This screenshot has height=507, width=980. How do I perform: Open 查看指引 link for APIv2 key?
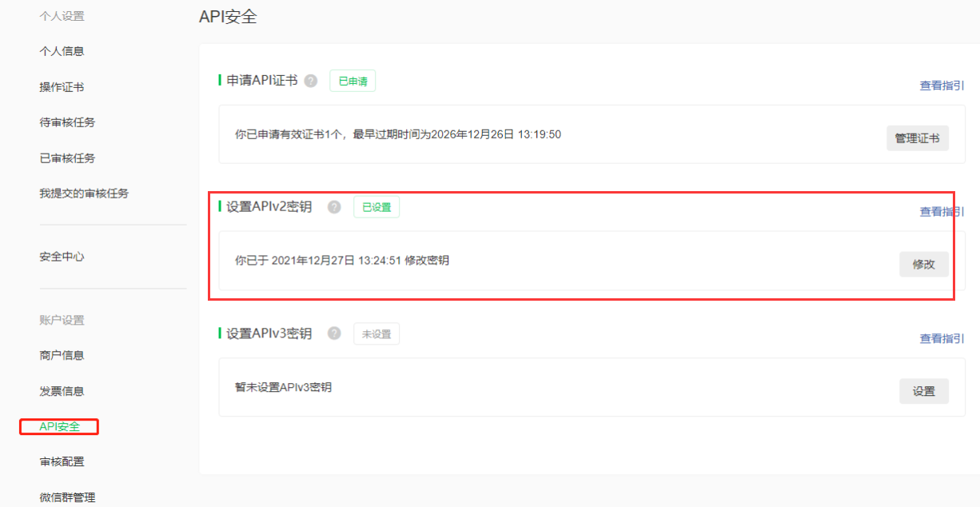click(942, 212)
